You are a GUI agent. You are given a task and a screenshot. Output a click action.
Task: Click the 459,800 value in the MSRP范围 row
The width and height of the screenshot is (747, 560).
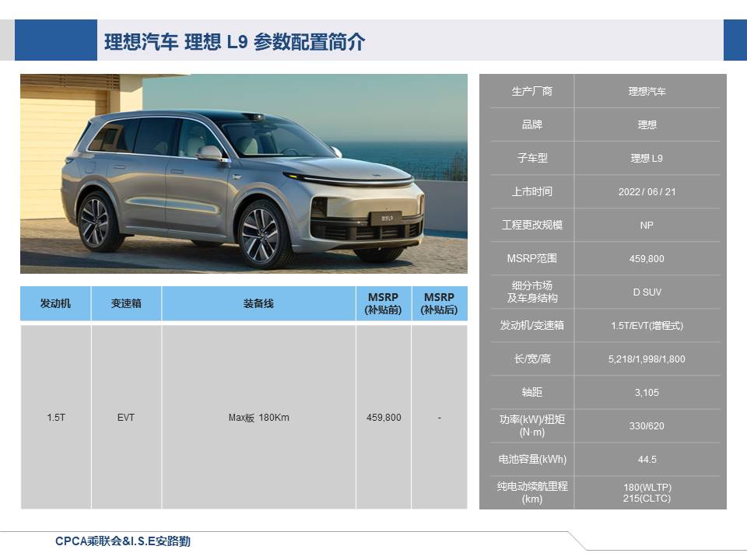tap(647, 258)
